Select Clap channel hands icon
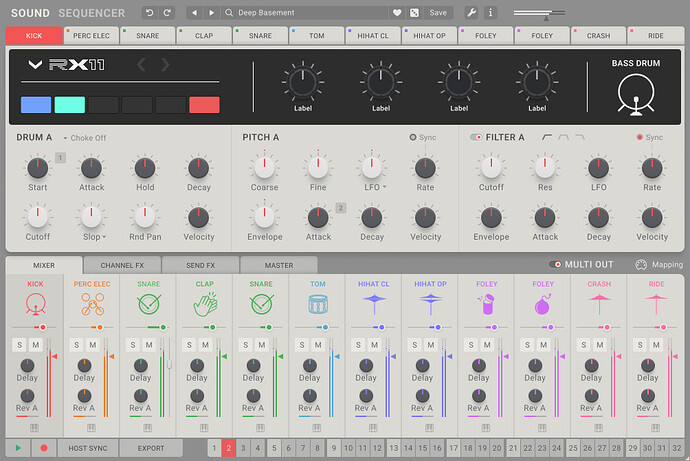 point(205,304)
